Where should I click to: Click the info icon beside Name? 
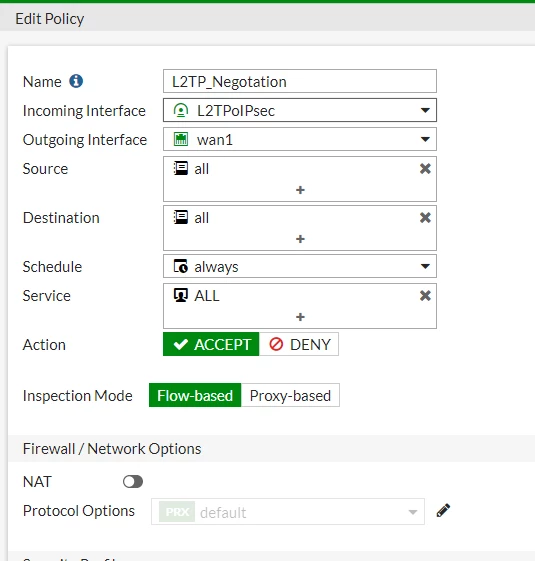[x=76, y=81]
